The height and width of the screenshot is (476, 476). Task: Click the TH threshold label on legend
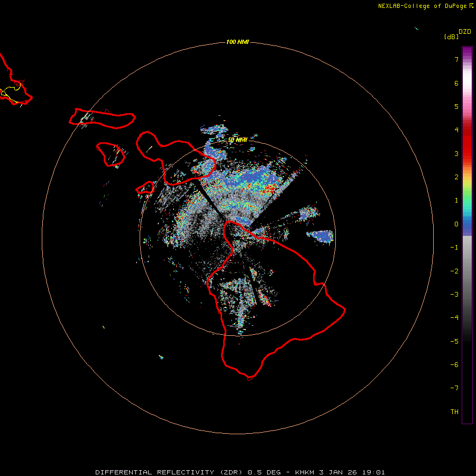[454, 412]
